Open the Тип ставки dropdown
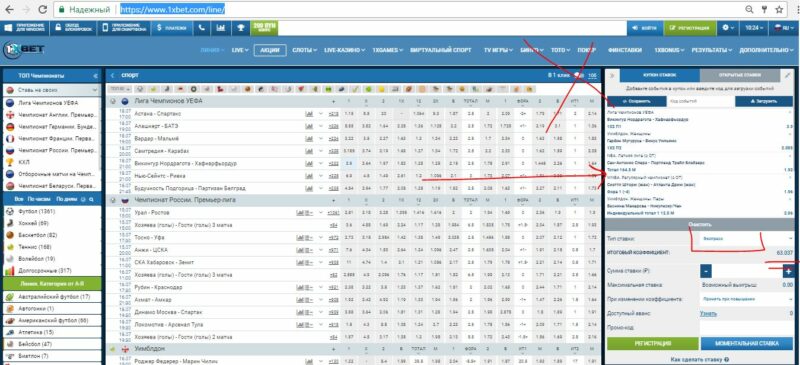This screenshot has height=365, width=800. [x=746, y=238]
